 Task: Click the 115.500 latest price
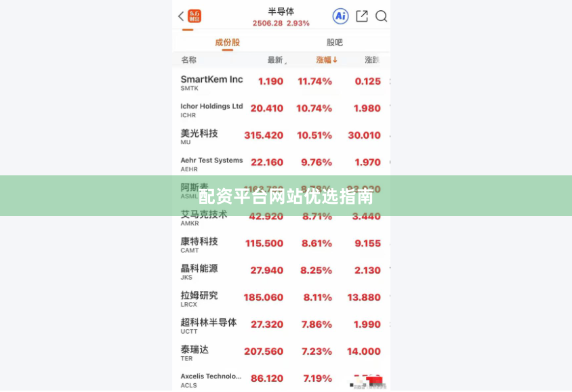[264, 243]
